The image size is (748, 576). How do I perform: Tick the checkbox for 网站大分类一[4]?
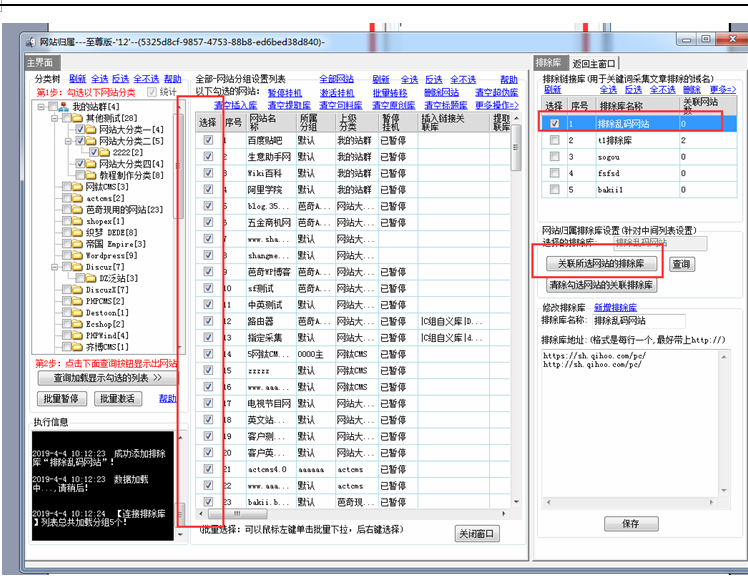tap(80, 129)
